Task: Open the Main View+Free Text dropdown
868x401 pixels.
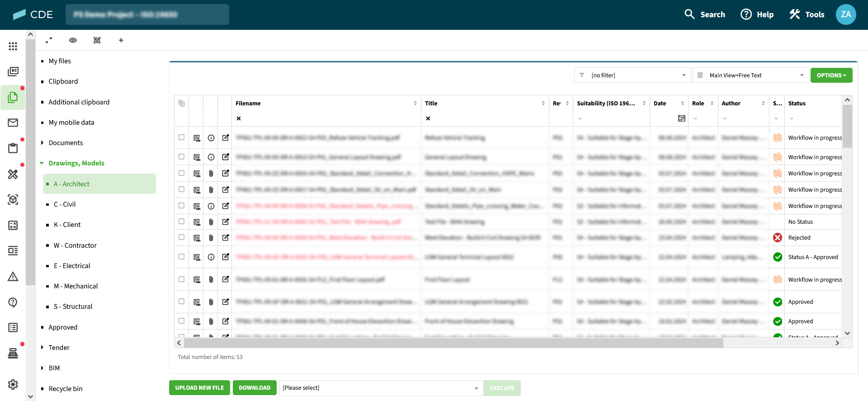Action: pos(750,75)
